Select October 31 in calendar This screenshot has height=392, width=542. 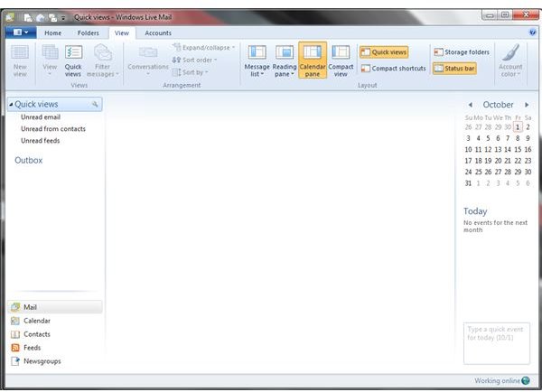click(468, 183)
